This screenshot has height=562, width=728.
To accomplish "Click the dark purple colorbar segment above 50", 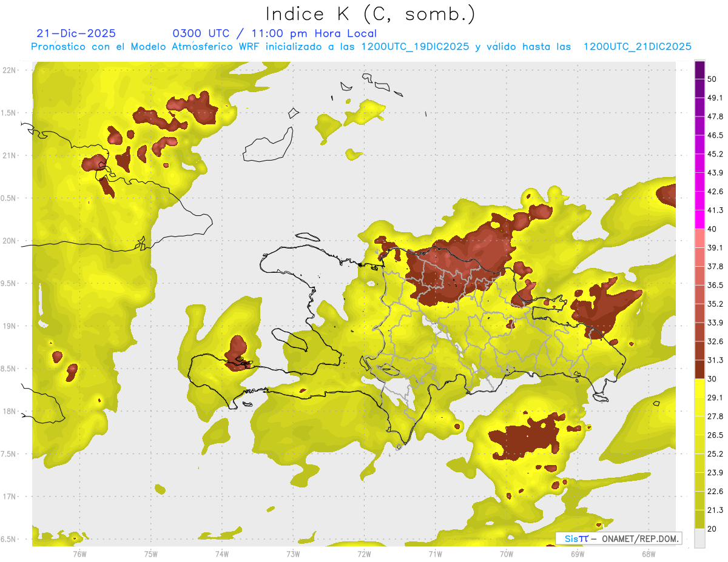I will point(699,70).
